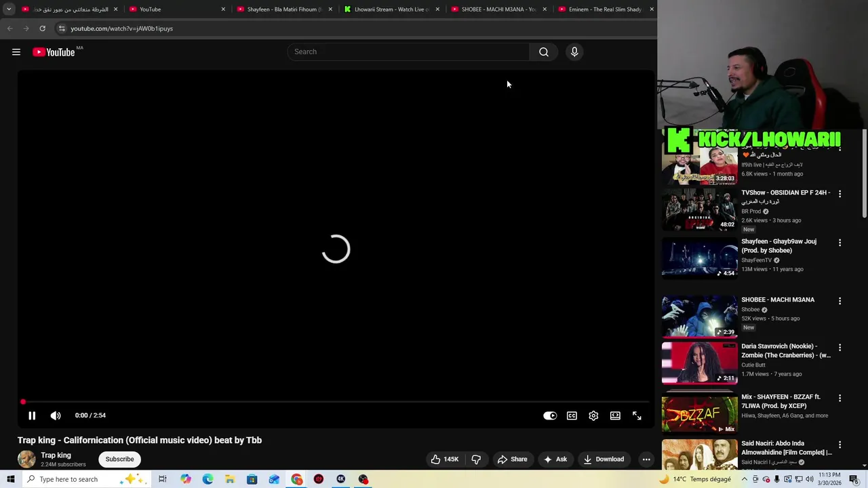Click Shayfeen - Ghayb9aw Jouj video title
868x488 pixels.
click(x=778, y=246)
